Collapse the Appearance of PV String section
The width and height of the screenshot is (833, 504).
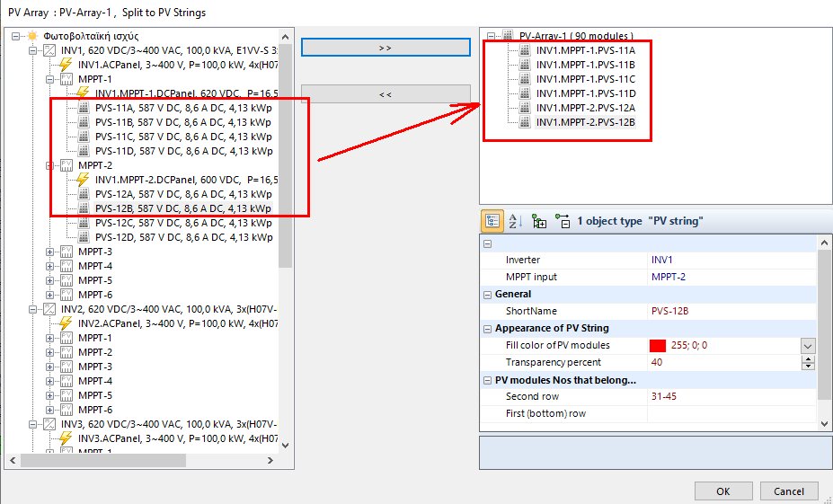[x=488, y=328]
